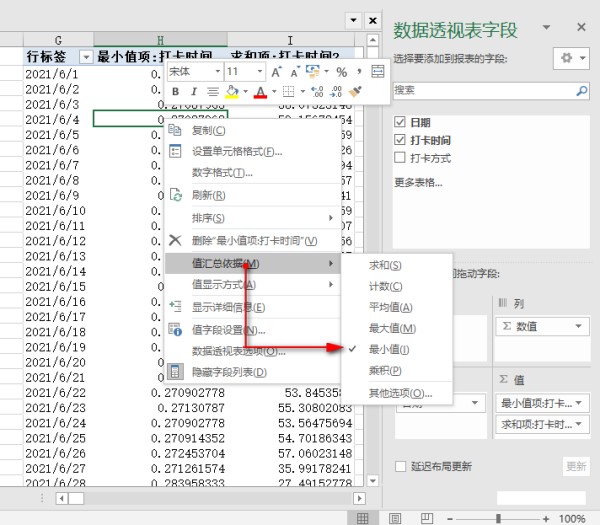Choose 乘积(P) summary option
The height and width of the screenshot is (525, 600).
pyautogui.click(x=397, y=370)
